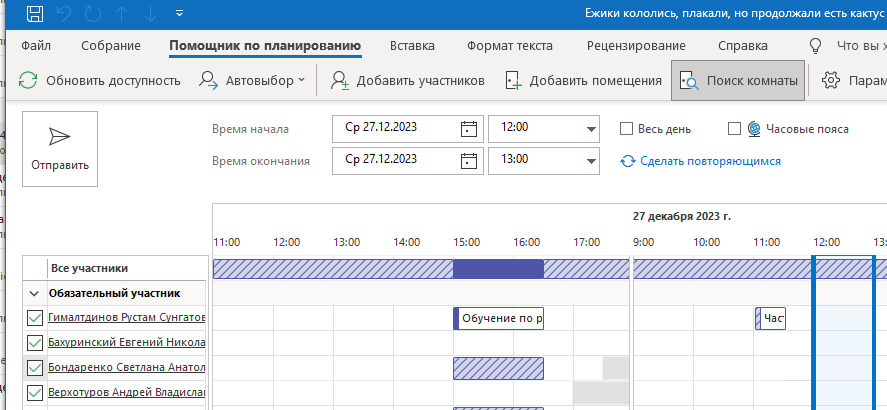Go to next item with down arrow

pos(150,14)
